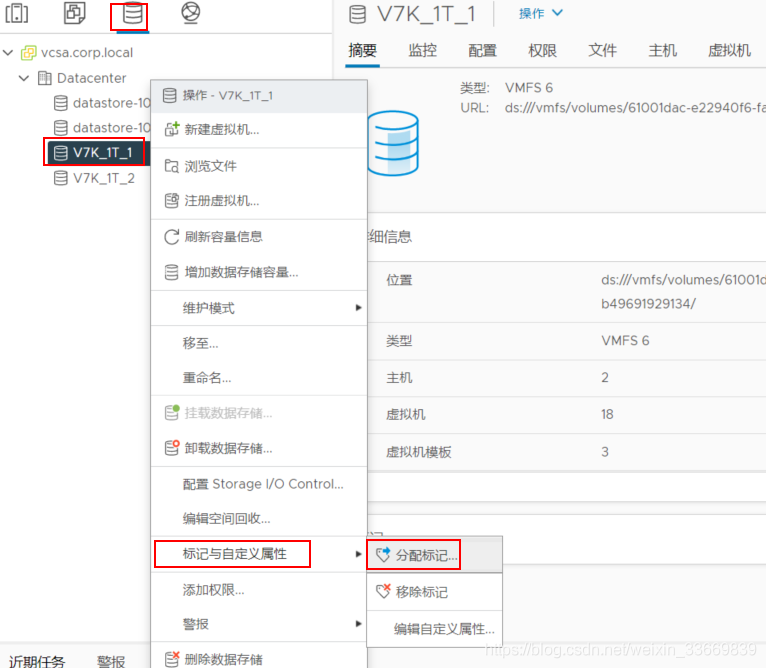Switch to the 虚拟机 tab
This screenshot has width=766, height=668.
[x=729, y=50]
